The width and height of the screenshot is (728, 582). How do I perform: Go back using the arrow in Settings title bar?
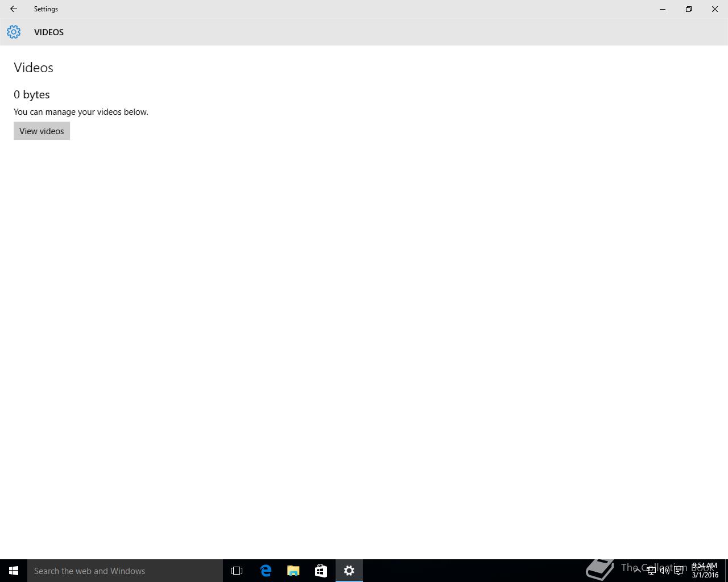click(x=13, y=9)
